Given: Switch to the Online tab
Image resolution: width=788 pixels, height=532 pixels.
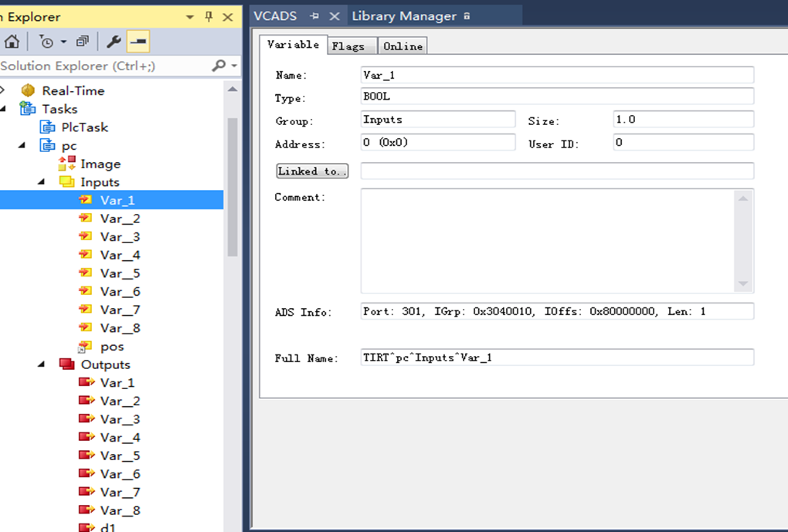Looking at the screenshot, I should (x=402, y=46).
